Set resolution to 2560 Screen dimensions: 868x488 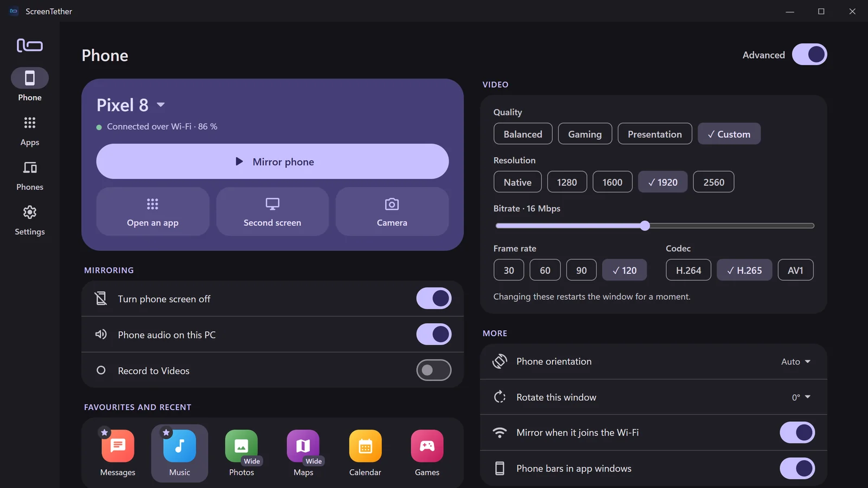coord(714,182)
